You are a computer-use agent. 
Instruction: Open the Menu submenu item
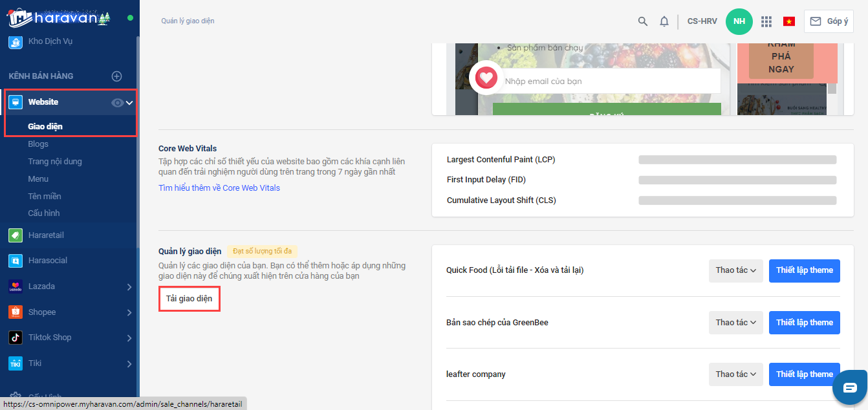pyautogui.click(x=38, y=178)
